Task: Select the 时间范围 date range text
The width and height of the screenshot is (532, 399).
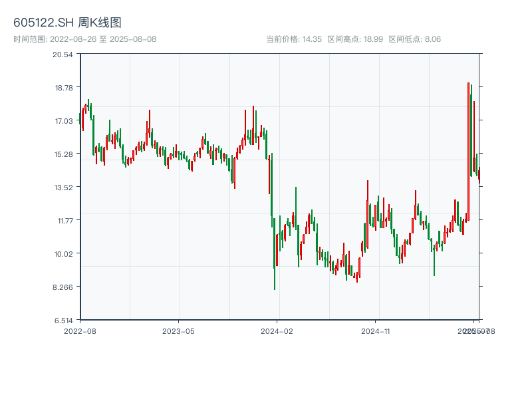Action: pos(84,39)
